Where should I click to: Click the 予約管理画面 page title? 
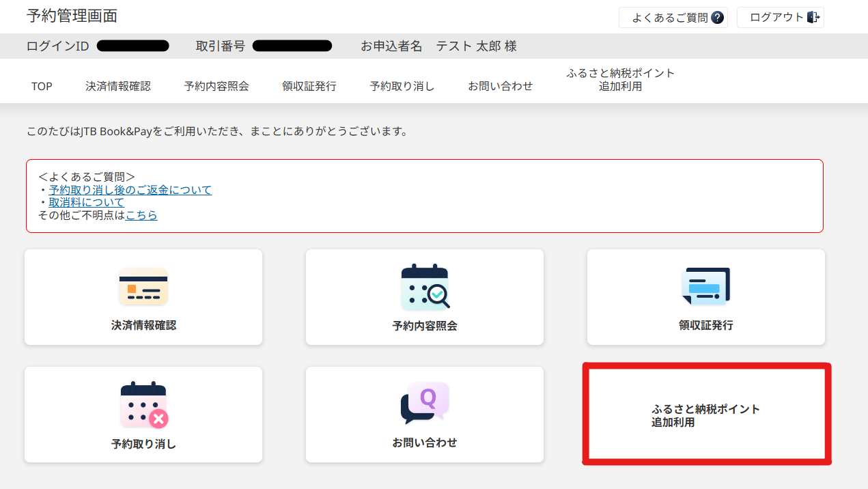click(x=72, y=16)
